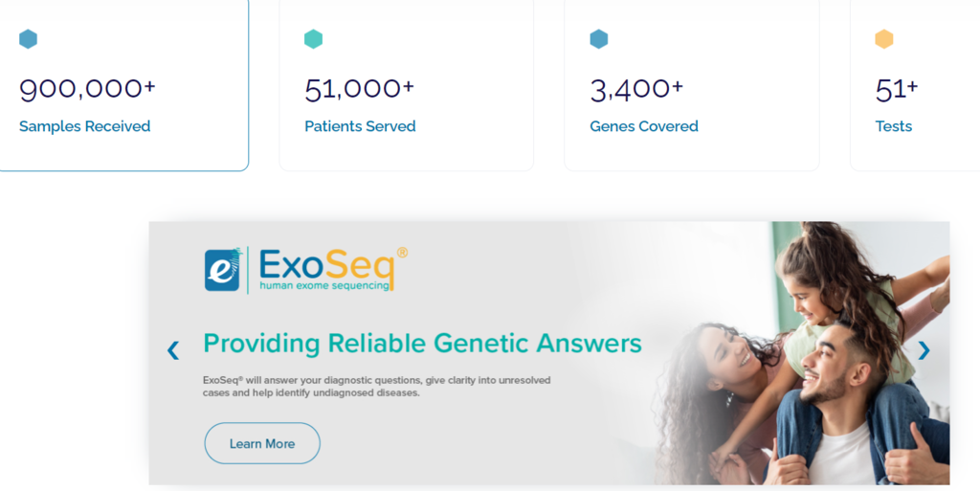
Task: Advance carousel with right chevron arrow
Action: [x=924, y=349]
